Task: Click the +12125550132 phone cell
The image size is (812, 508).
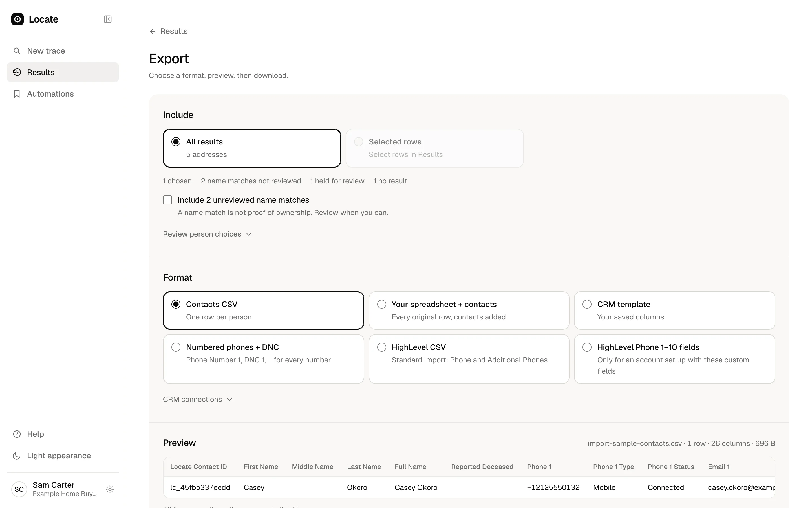Action: coord(553,487)
